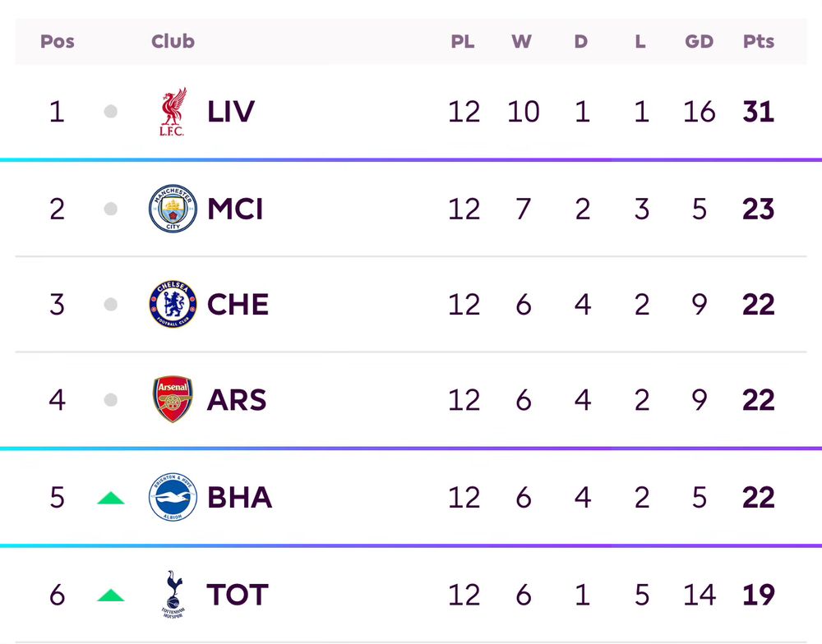
Task: Select the CHE club name
Action: (238, 305)
